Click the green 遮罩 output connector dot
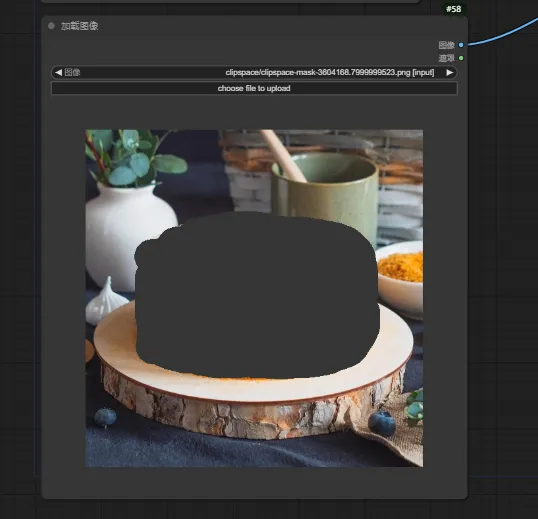This screenshot has height=519, width=538. (x=461, y=58)
